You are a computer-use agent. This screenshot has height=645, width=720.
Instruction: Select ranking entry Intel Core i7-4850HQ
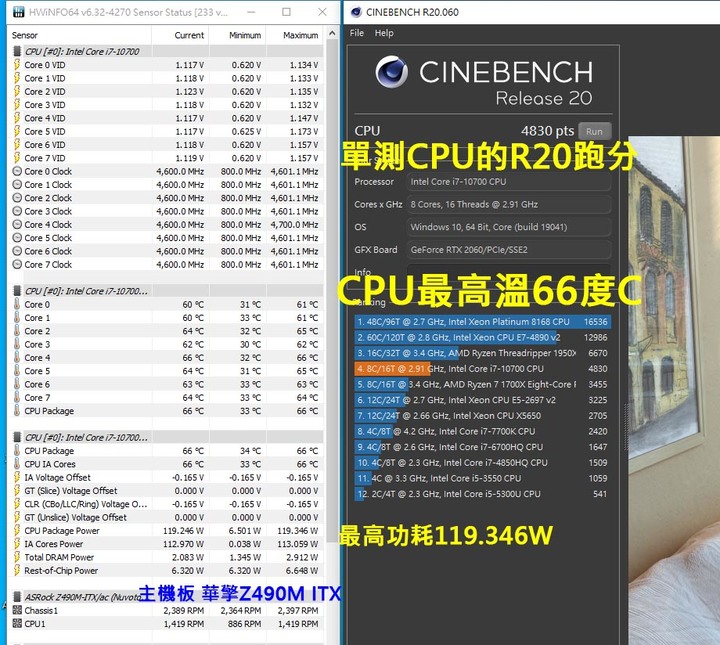pos(482,462)
